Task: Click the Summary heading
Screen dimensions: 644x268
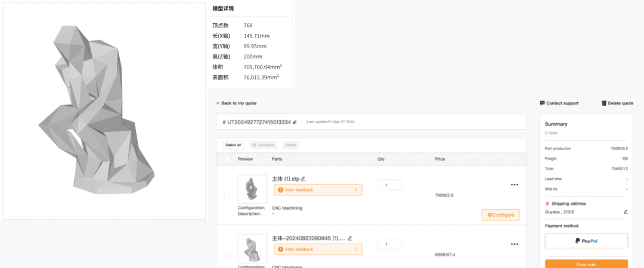Action: pyautogui.click(x=556, y=124)
